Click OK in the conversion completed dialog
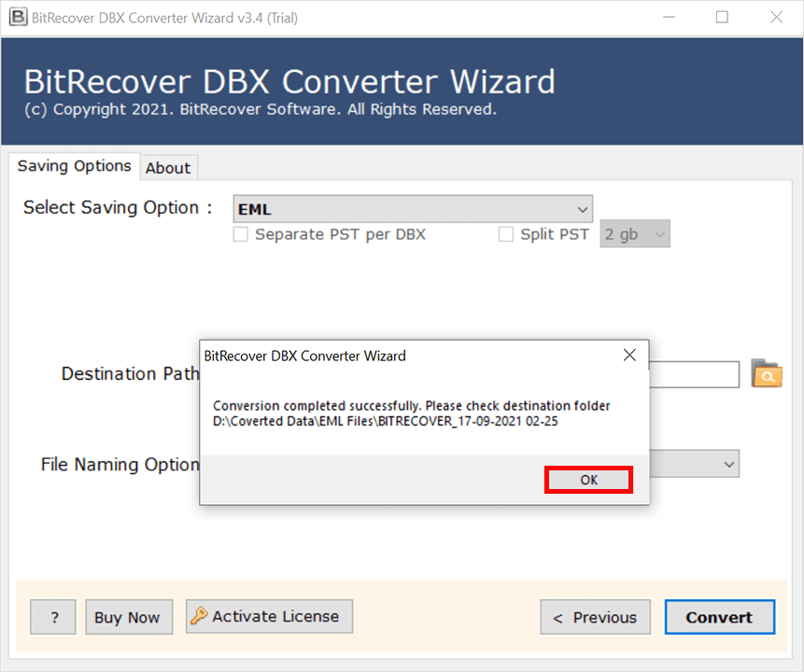The height and width of the screenshot is (672, 804). pyautogui.click(x=588, y=480)
